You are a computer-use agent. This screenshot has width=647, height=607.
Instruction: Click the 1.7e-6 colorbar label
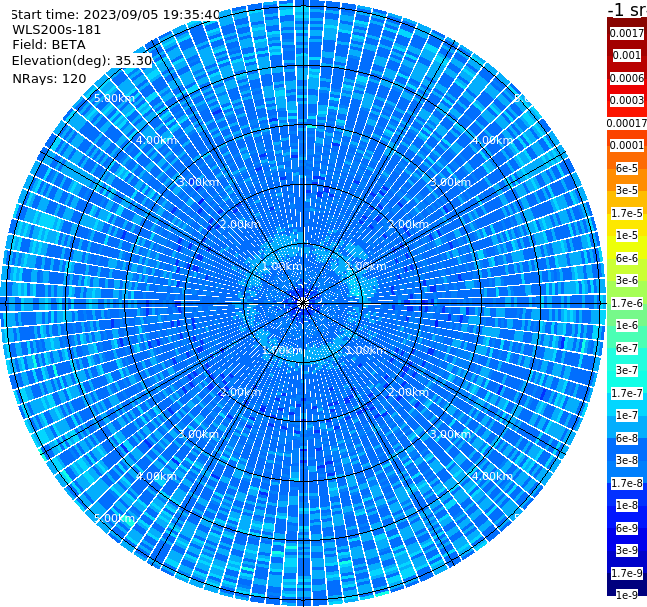click(x=627, y=303)
